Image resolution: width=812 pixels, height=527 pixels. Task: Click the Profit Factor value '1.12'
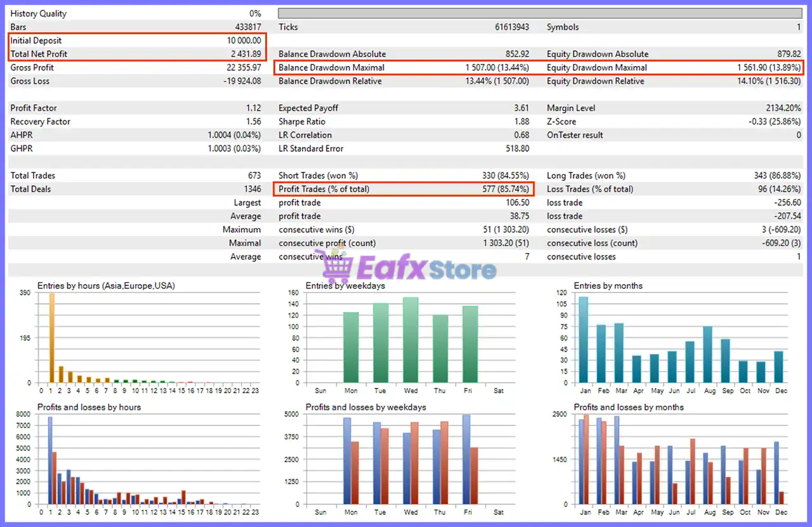click(254, 108)
